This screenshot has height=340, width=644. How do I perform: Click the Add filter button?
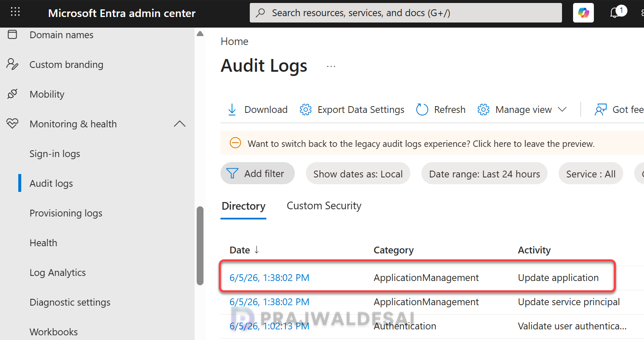[257, 174]
